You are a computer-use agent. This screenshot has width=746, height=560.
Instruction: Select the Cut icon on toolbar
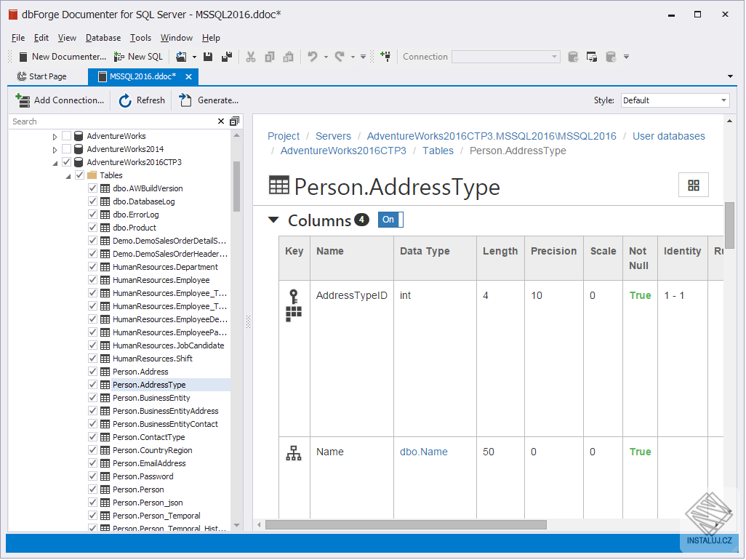[251, 56]
